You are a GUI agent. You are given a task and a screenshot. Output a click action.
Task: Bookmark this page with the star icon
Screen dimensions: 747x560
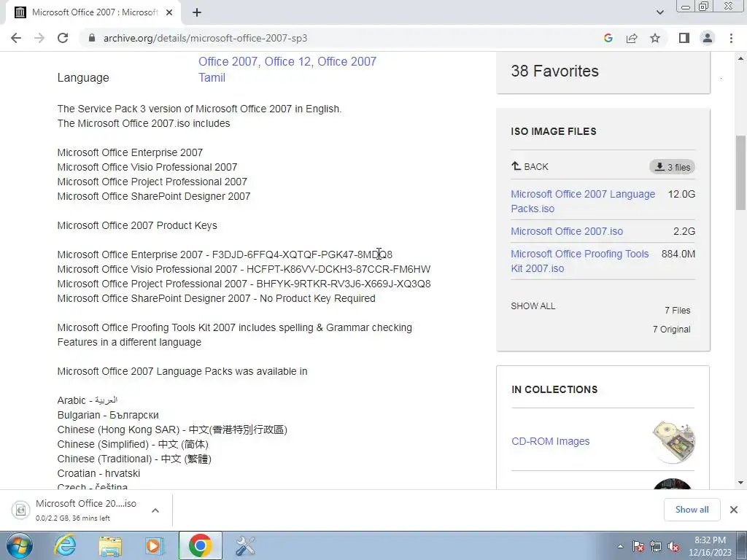point(655,38)
